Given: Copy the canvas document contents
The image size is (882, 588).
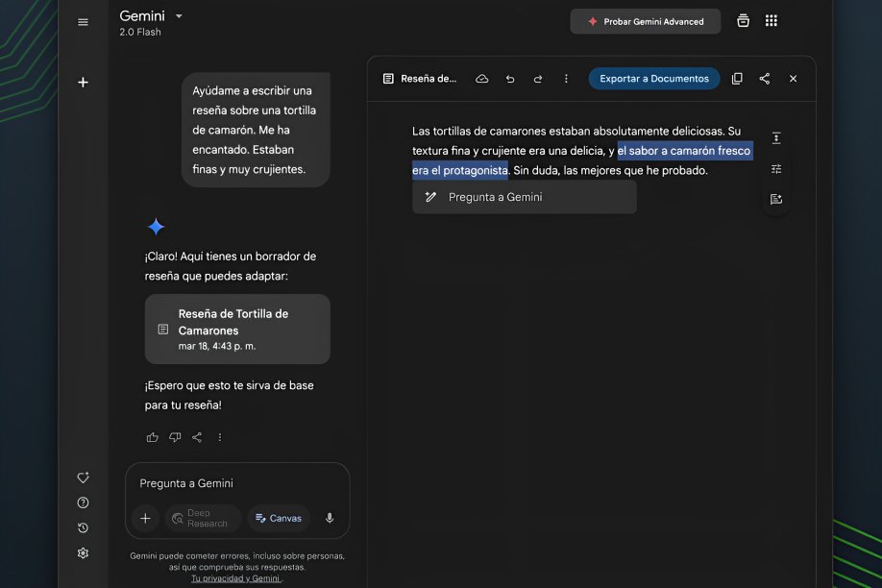Looking at the screenshot, I should pyautogui.click(x=737, y=79).
